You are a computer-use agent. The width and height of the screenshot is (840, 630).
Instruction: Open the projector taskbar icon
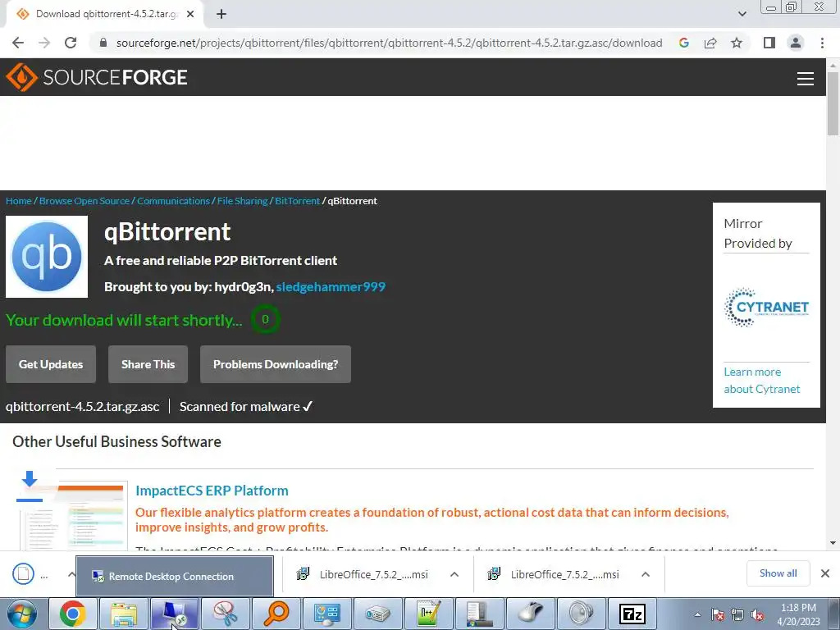coord(377,614)
